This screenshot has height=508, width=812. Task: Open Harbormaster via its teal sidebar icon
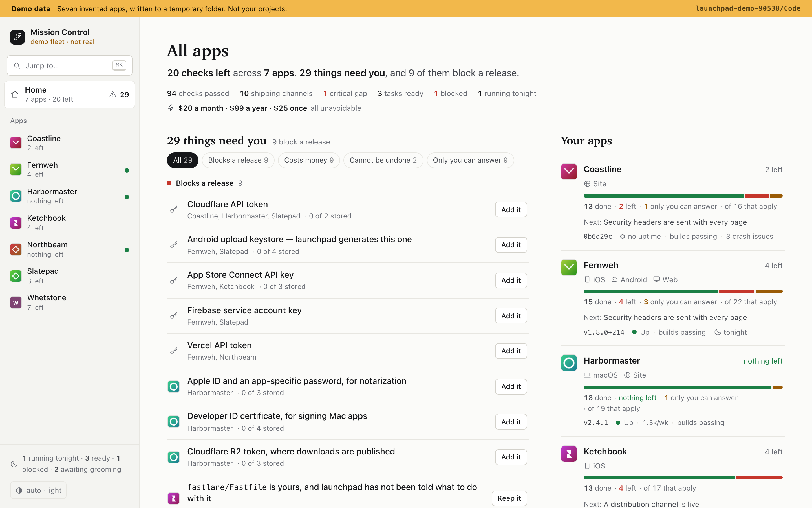coord(16,196)
